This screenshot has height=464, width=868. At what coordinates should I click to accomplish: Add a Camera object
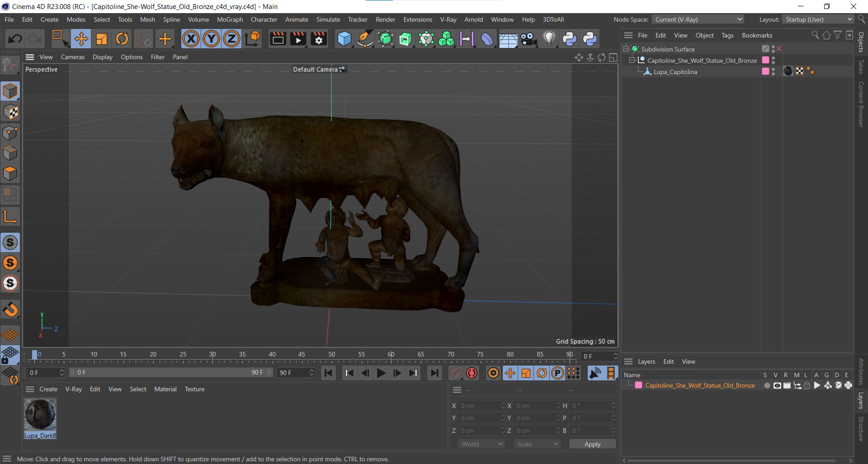point(528,39)
